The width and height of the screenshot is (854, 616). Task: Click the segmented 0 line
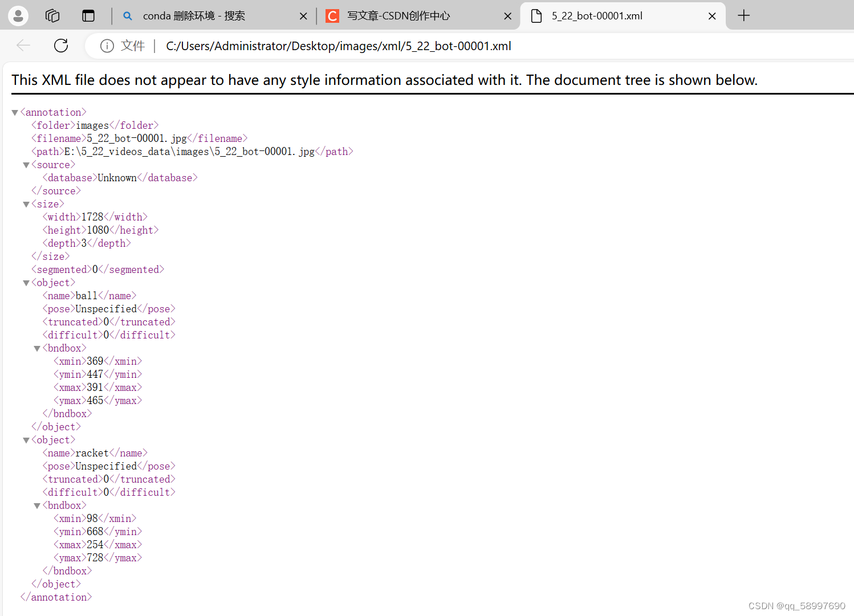pos(98,270)
